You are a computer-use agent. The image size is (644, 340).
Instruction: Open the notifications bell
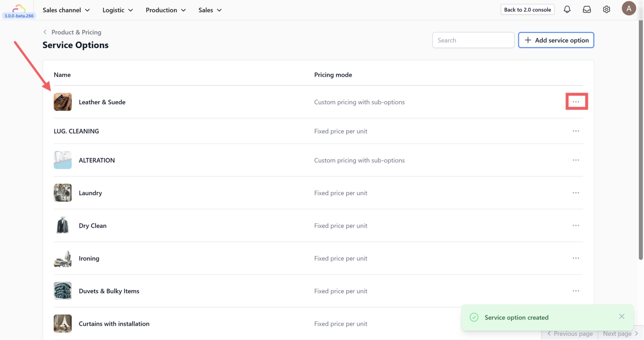[567, 9]
